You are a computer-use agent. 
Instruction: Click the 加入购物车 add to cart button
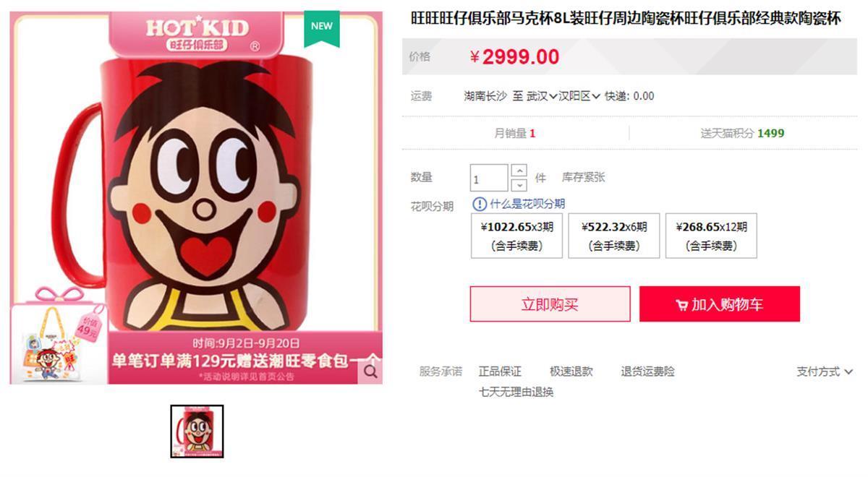720,304
